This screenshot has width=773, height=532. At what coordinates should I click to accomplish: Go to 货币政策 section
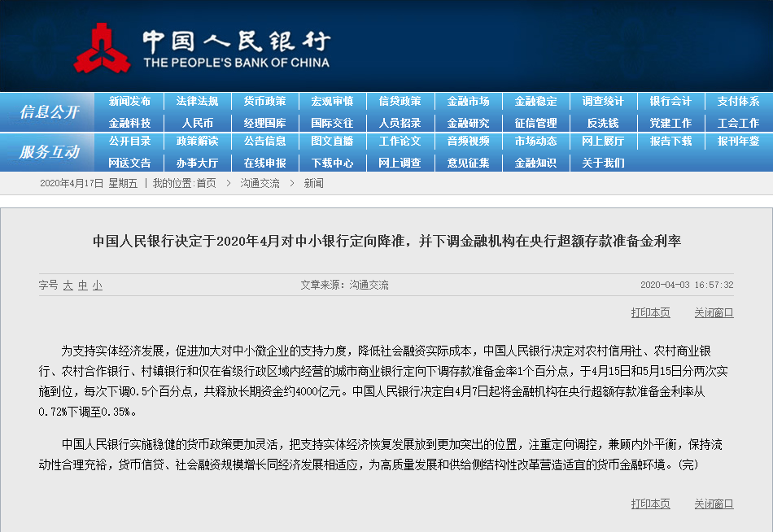coord(264,101)
